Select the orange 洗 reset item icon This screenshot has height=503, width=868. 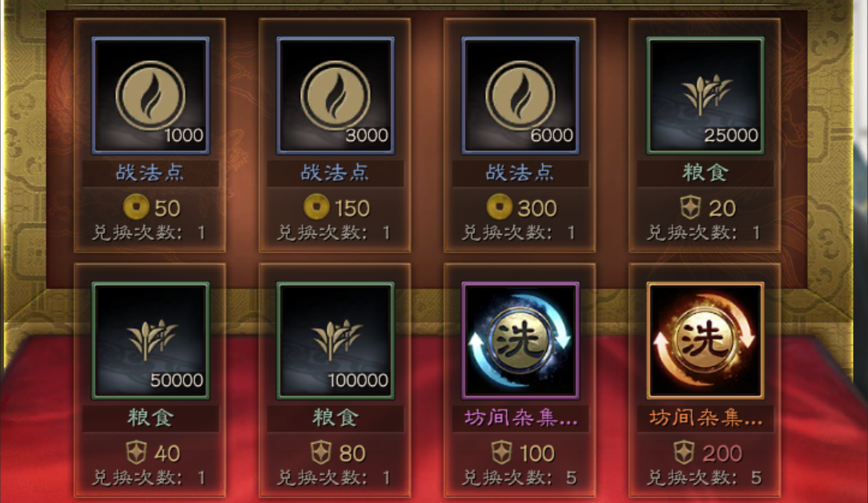pos(705,340)
